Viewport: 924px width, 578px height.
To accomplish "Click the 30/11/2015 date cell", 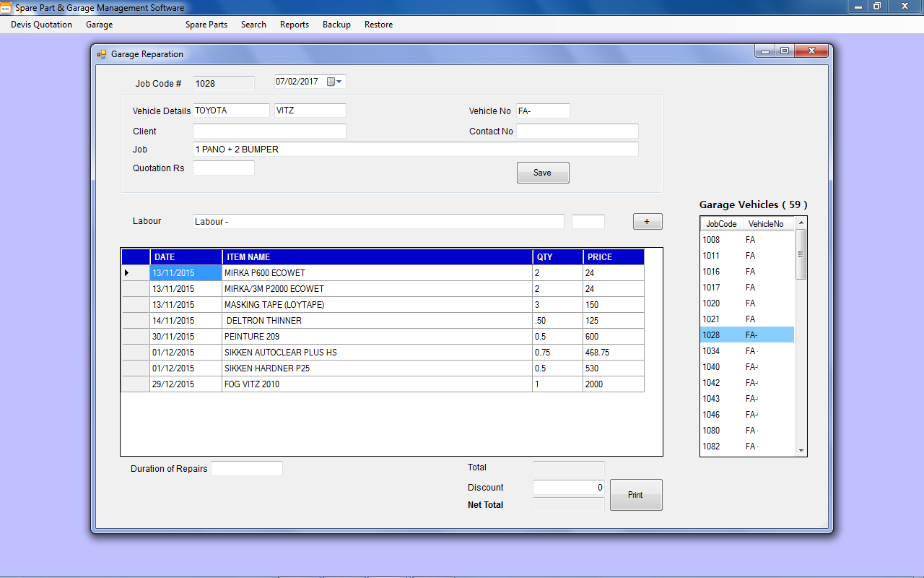I will [x=186, y=337].
